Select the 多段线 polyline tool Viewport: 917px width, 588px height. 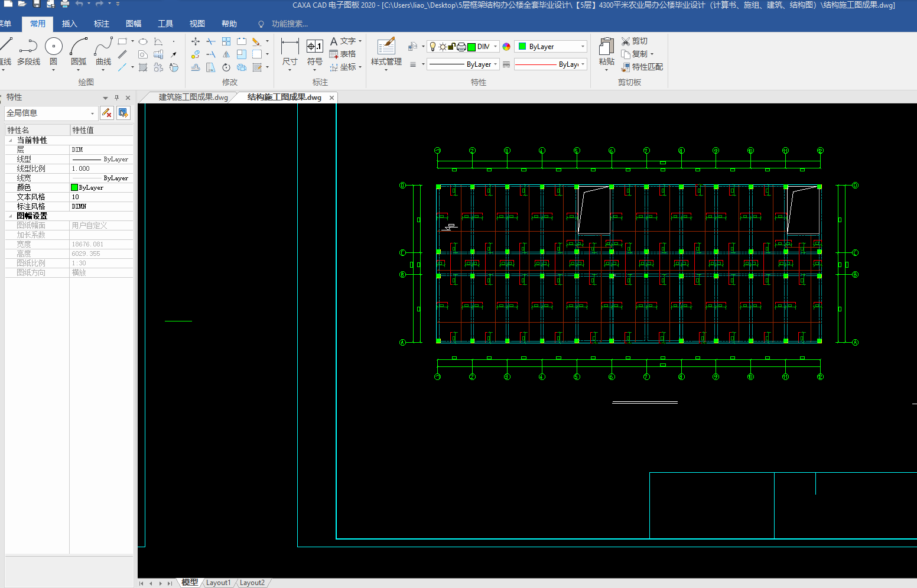(28, 47)
